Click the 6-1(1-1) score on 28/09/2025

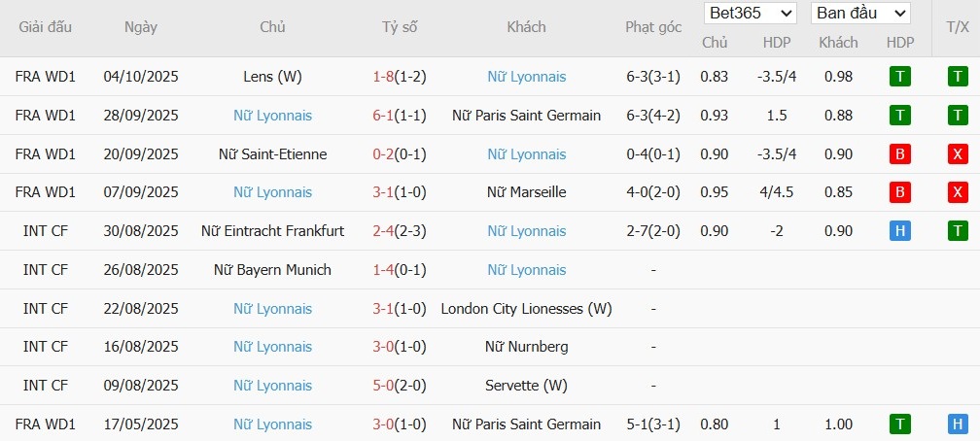[400, 116]
